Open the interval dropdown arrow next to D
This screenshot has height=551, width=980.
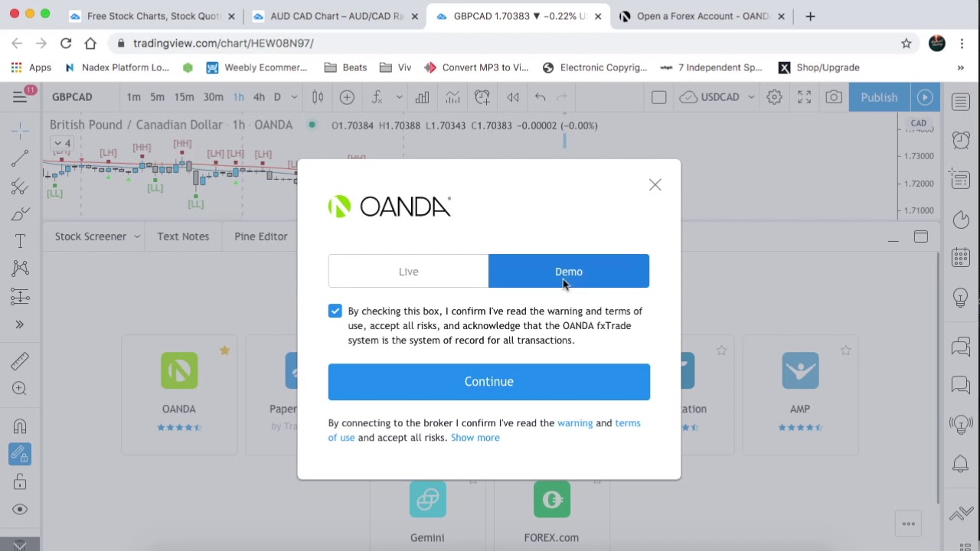(294, 97)
